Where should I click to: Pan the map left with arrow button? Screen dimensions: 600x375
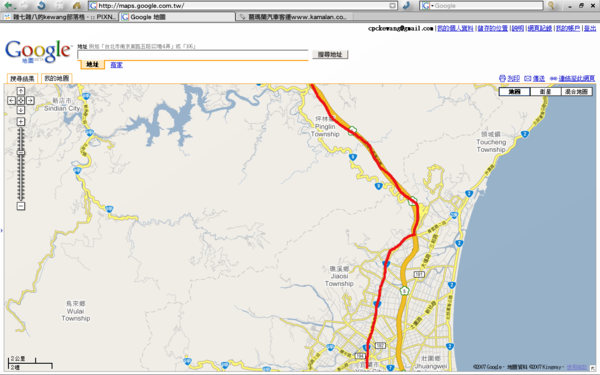click(x=11, y=101)
